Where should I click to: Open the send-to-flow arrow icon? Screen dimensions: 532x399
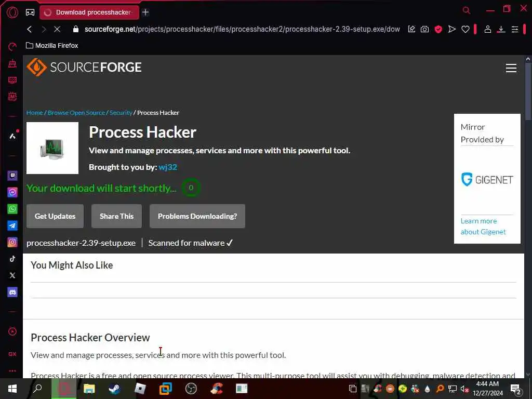point(451,29)
